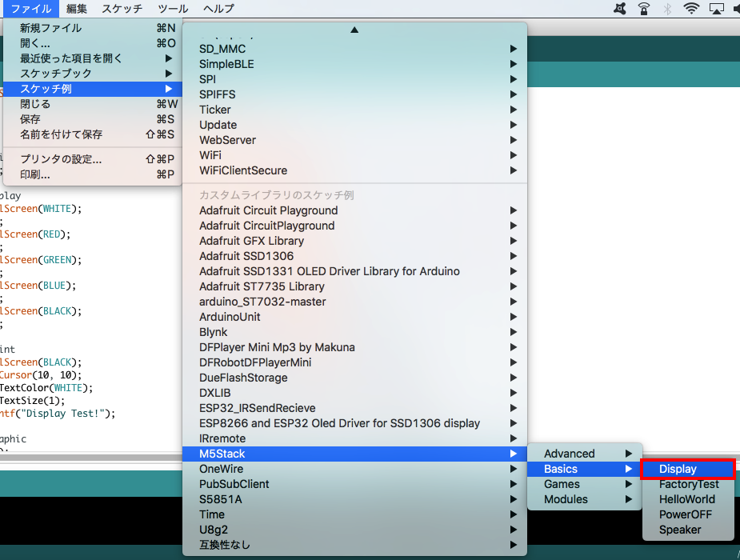Open DFRobotDFPlayerMini examples
This screenshot has width=740, height=560.
tap(354, 362)
